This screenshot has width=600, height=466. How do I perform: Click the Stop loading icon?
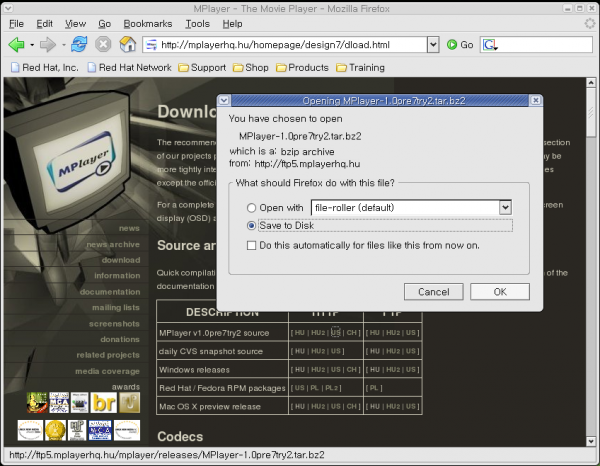(x=103, y=44)
